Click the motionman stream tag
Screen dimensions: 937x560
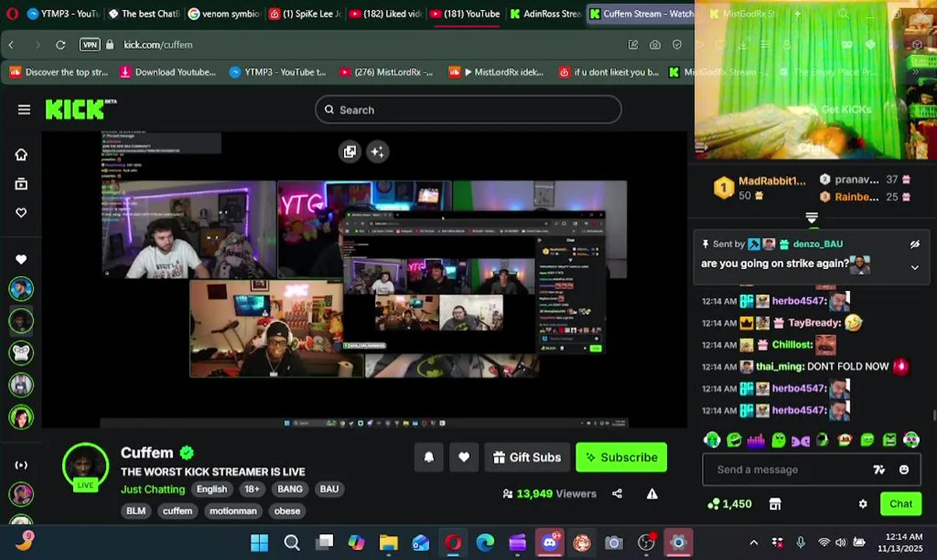[x=233, y=511]
